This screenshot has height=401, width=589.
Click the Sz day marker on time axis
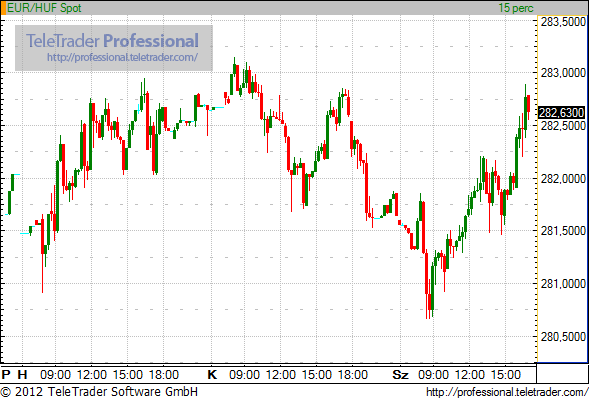(400, 374)
